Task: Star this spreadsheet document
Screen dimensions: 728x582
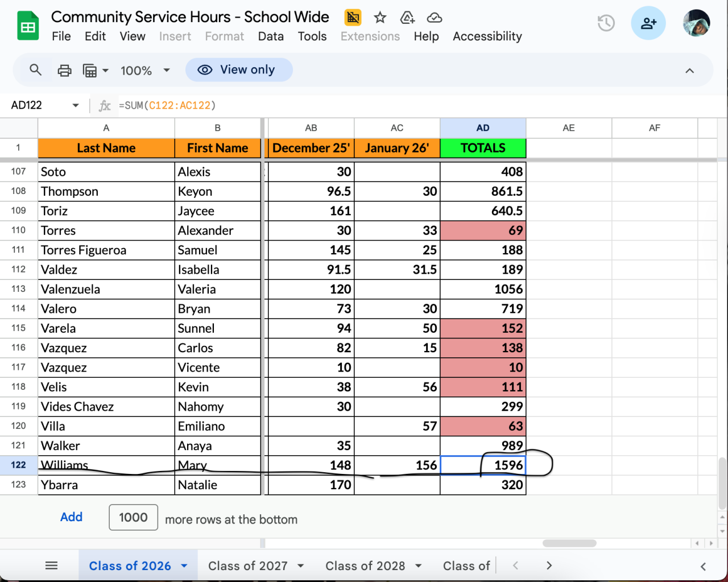Action: pyautogui.click(x=380, y=18)
